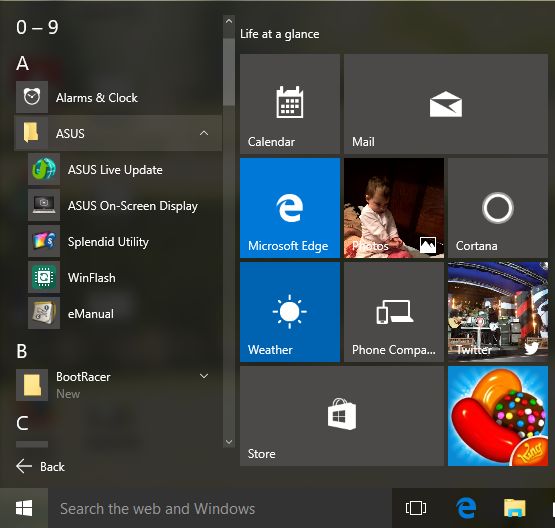Launch the Candy Crush King tile
The width and height of the screenshot is (555, 528).
tap(498, 416)
